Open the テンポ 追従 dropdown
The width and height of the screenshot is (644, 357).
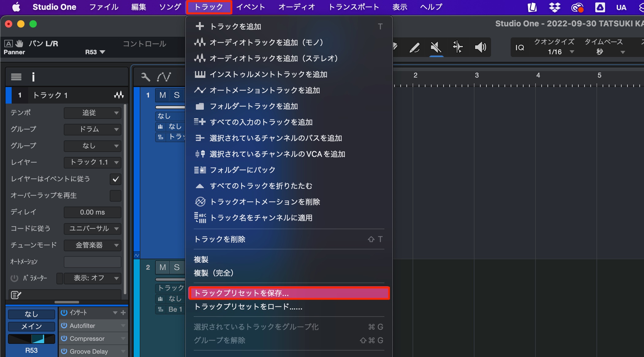pos(93,113)
